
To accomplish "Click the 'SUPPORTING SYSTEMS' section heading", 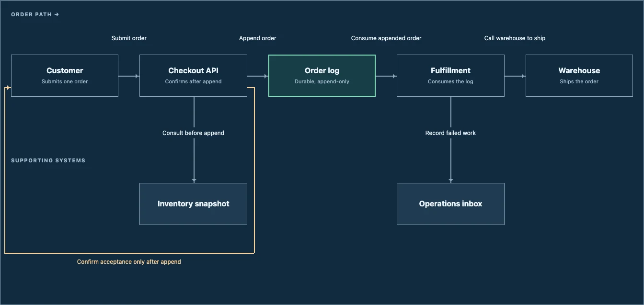I will (x=48, y=161).
